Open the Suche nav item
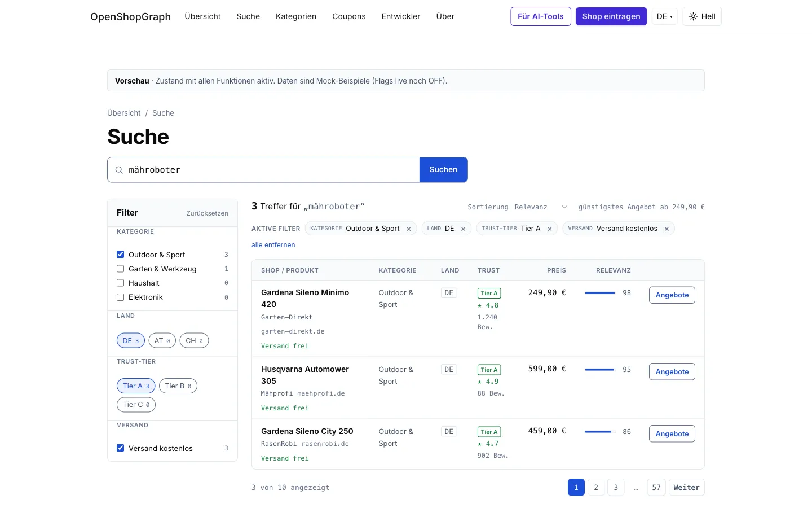The width and height of the screenshot is (812, 508). [x=248, y=16]
